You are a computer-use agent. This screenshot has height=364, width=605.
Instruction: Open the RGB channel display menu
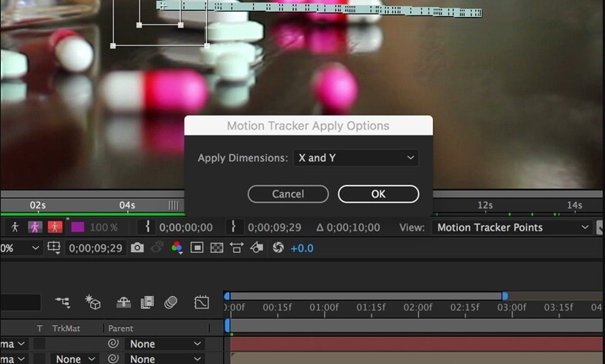(x=177, y=248)
